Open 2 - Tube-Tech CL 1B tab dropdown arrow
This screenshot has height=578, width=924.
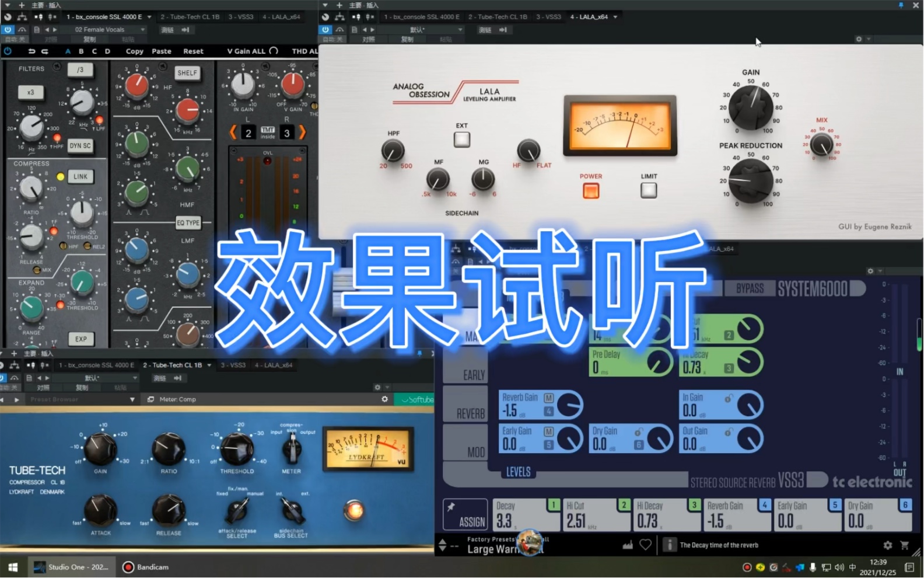209,365
